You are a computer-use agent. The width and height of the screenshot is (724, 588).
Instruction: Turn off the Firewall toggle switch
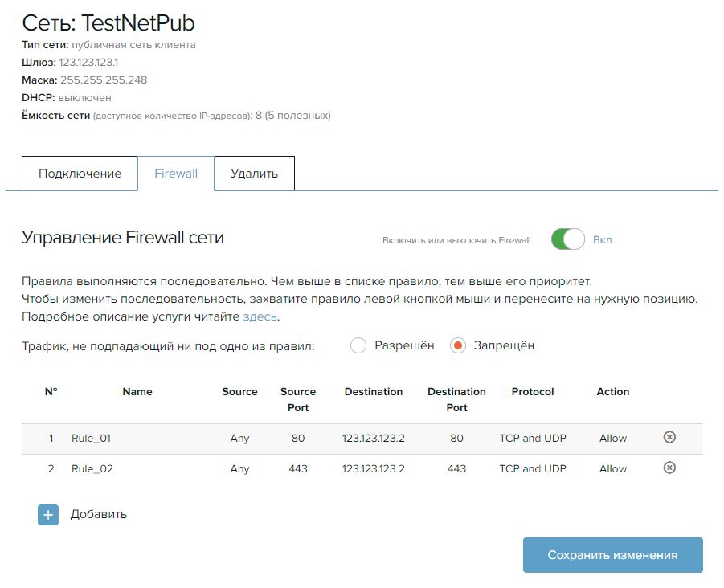[567, 239]
